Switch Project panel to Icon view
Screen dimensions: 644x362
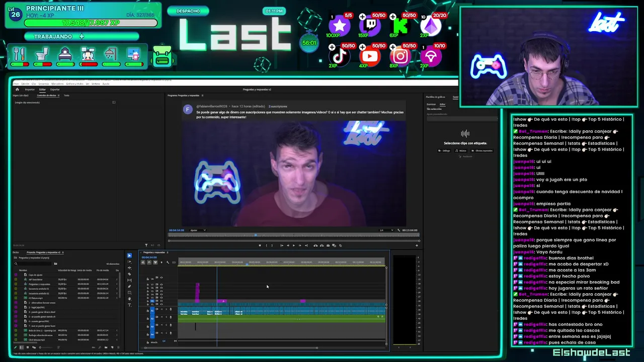point(28,347)
